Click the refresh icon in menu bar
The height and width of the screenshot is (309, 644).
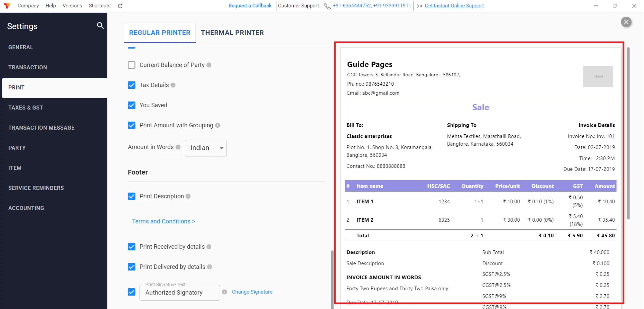[120, 6]
